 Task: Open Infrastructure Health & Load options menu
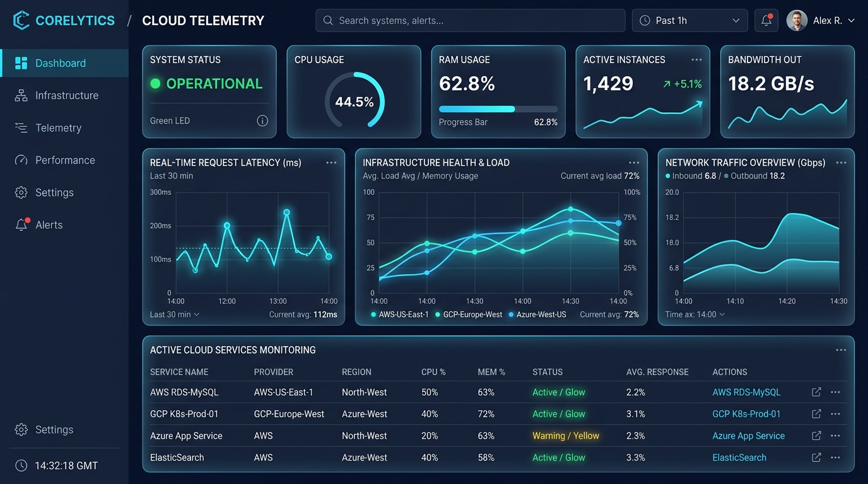click(x=634, y=163)
